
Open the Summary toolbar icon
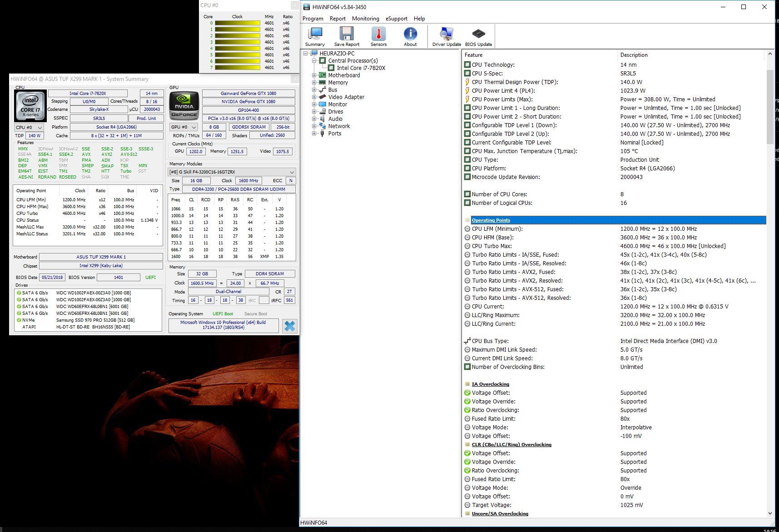(315, 37)
